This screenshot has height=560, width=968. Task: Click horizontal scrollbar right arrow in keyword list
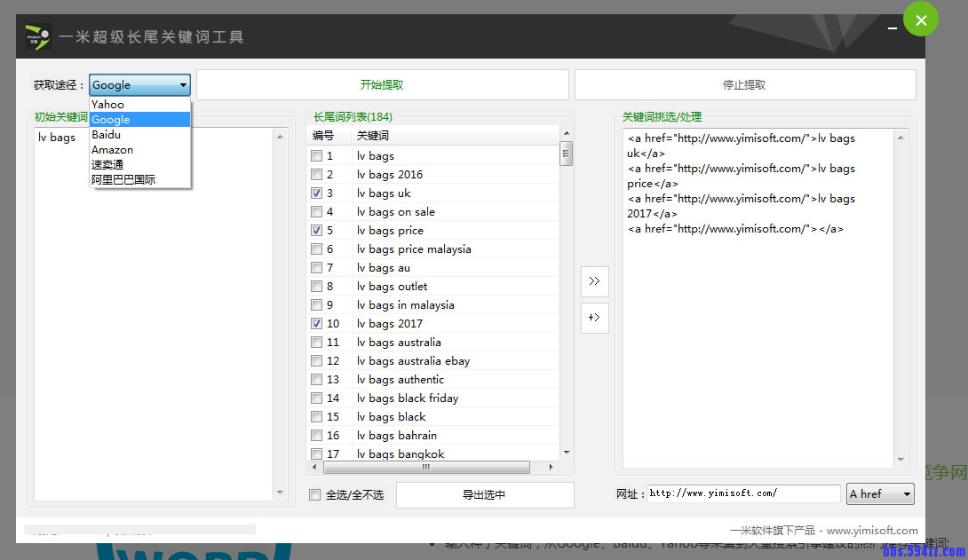pyautogui.click(x=551, y=467)
